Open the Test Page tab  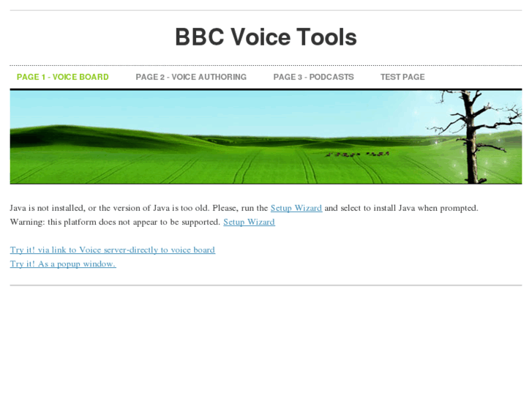click(402, 77)
